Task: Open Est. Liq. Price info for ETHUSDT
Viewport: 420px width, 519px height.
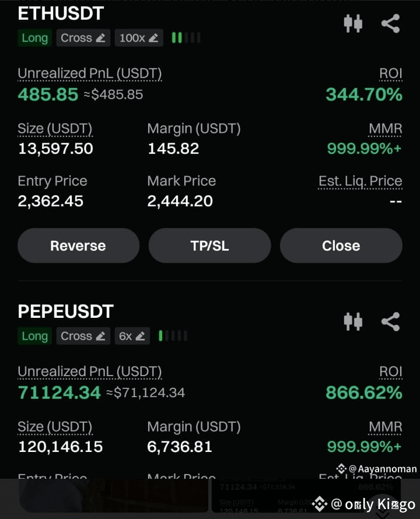Action: pyautogui.click(x=360, y=181)
